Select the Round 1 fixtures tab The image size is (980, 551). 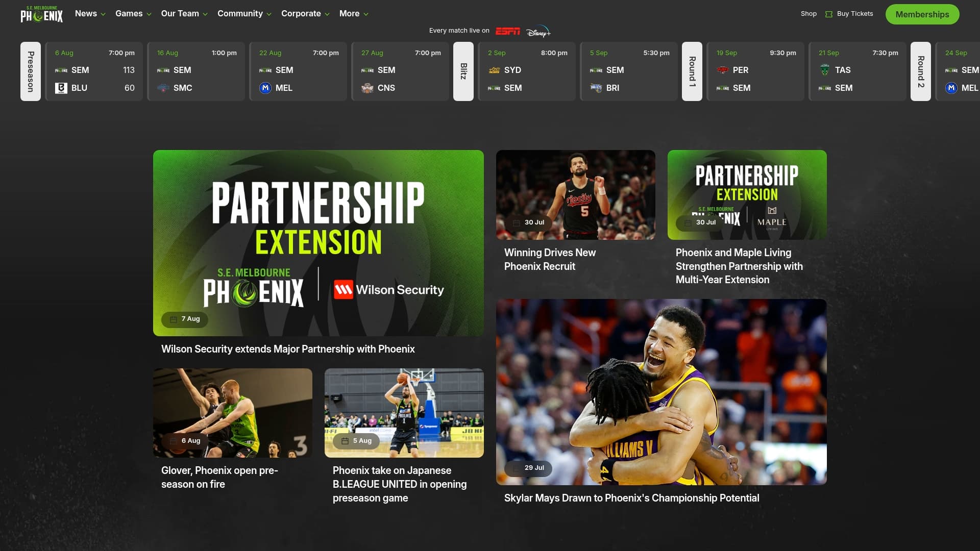point(692,71)
